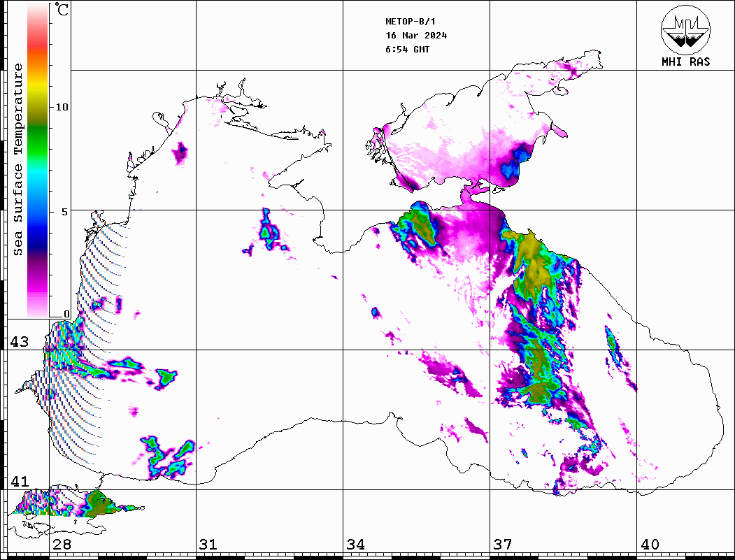
Task: Click longitude label '37'
Action: [503, 545]
